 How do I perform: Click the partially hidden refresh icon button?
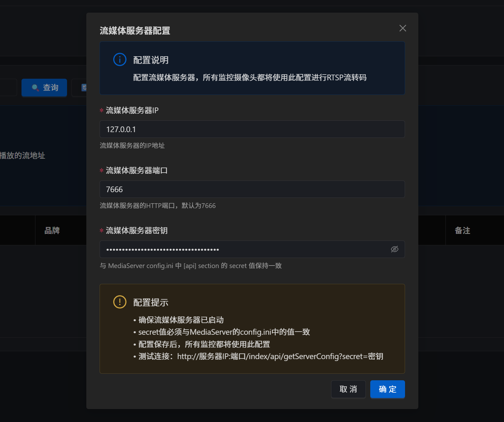[x=83, y=88]
